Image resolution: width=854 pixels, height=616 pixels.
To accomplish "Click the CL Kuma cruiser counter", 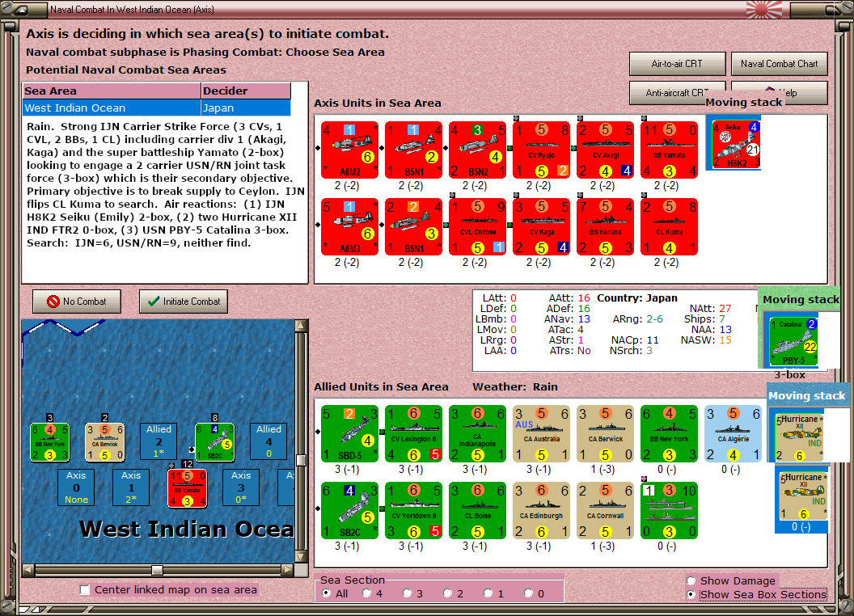I will 669,226.
